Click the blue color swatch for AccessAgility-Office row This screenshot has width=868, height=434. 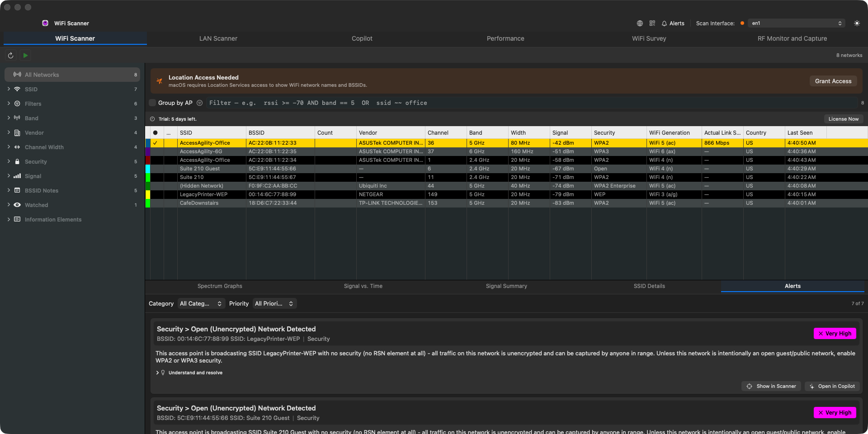click(147, 143)
